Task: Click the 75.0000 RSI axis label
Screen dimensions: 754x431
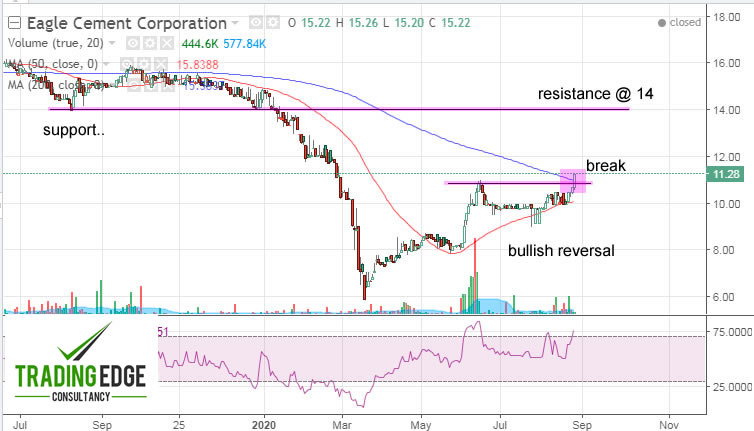Action: (x=732, y=332)
